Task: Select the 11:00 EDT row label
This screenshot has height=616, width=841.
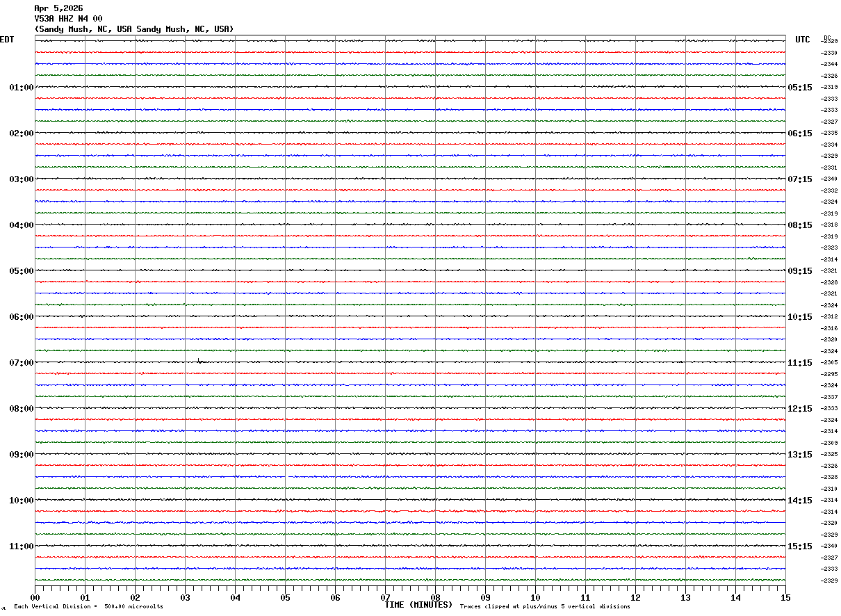Action: point(22,546)
